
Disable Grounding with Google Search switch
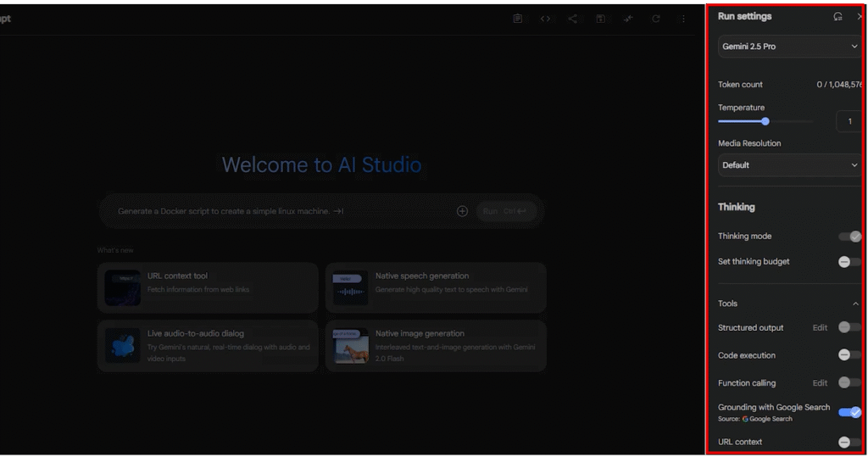click(x=849, y=412)
